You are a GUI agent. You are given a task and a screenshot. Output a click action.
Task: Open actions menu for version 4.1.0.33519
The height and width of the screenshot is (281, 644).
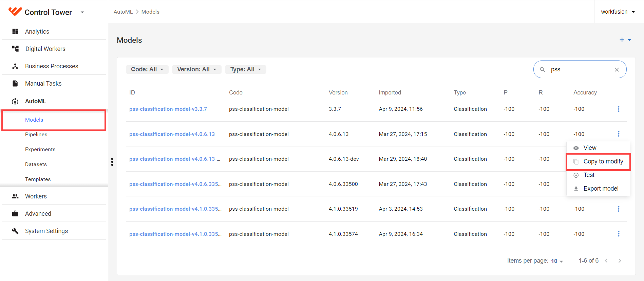[619, 209]
